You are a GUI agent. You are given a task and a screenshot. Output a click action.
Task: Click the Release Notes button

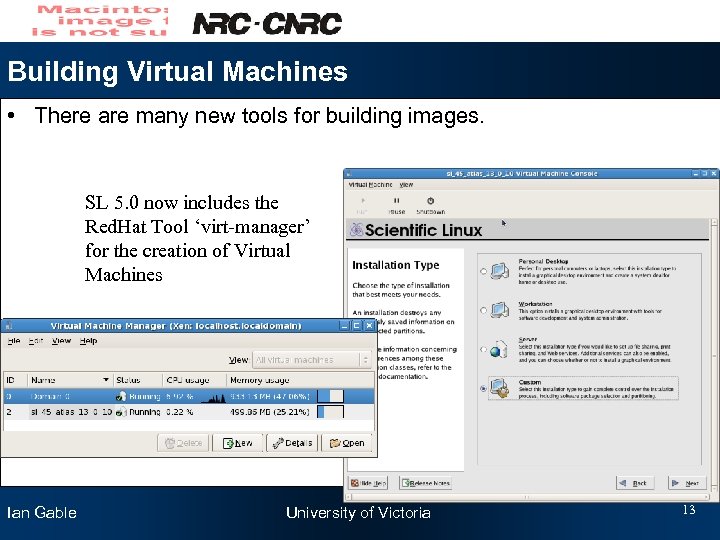coord(426,483)
